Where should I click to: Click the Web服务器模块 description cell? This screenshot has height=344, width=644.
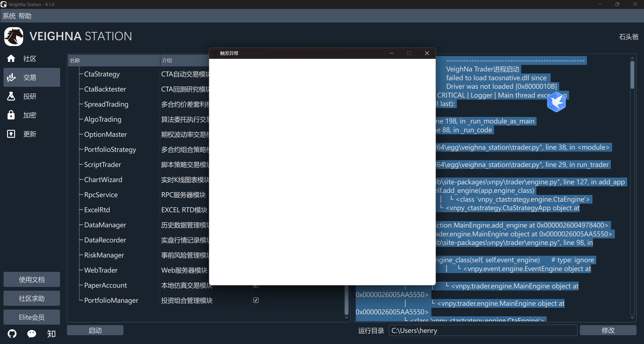184,270
